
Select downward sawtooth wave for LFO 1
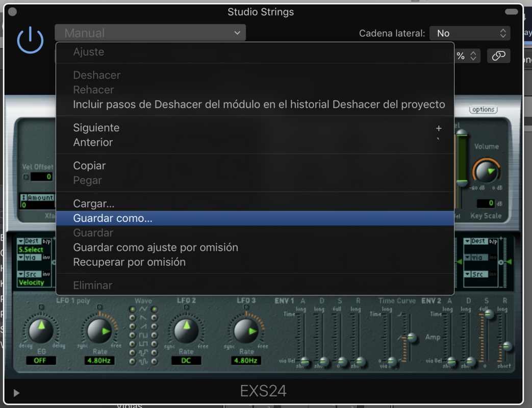pyautogui.click(x=132, y=318)
